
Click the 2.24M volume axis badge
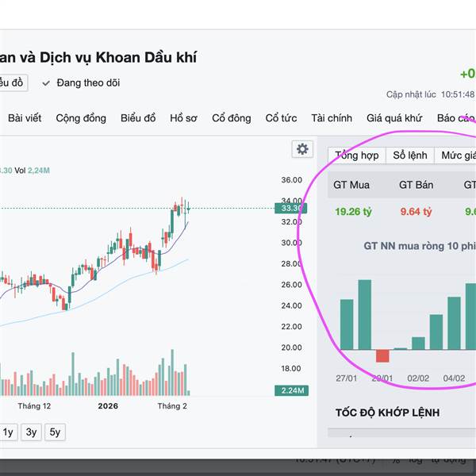[289, 390]
